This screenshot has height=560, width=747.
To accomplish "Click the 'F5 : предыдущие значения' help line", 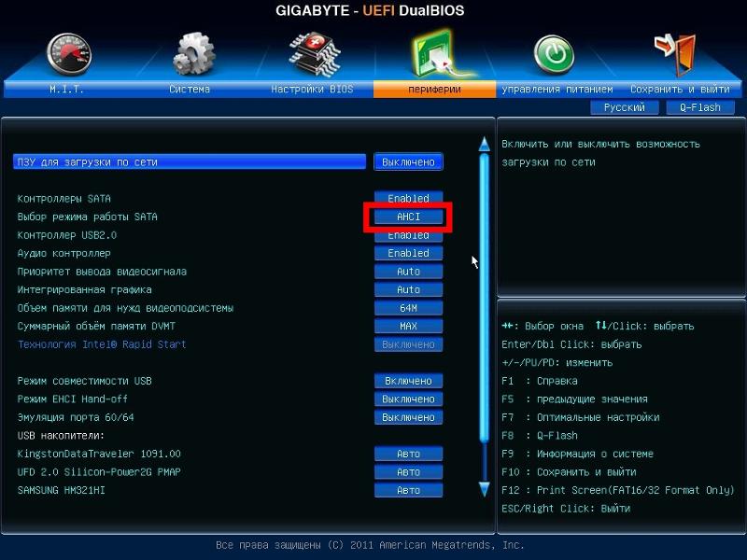I will (574, 399).
